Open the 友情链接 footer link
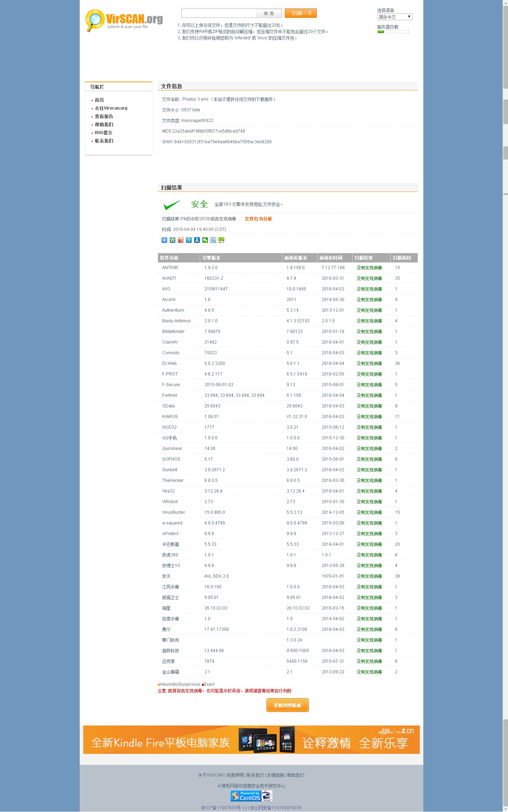 point(276,775)
